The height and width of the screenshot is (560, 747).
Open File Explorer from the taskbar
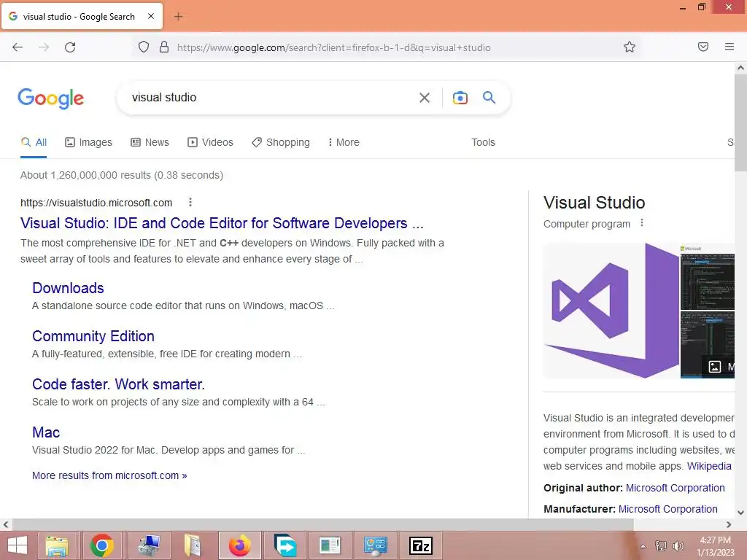[x=57, y=545]
